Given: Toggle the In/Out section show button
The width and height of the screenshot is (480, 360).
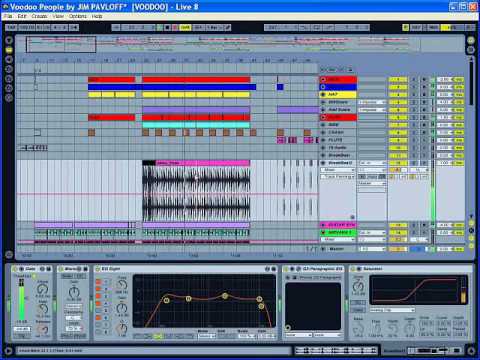Looking at the screenshot, I should 471,223.
